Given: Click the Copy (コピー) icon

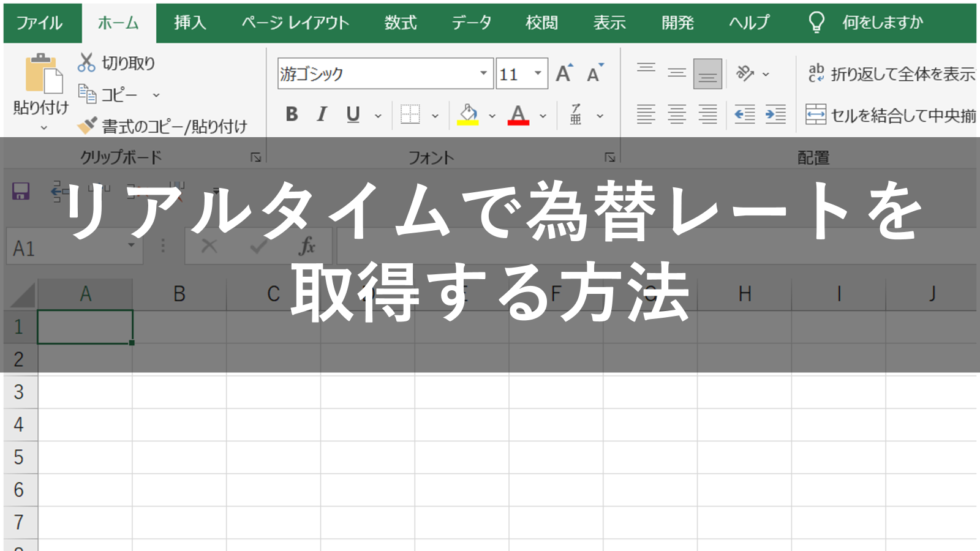Looking at the screenshot, I should point(87,94).
